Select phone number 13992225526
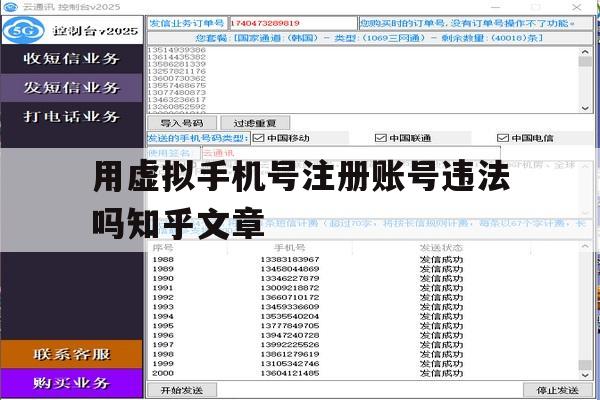 click(290, 345)
